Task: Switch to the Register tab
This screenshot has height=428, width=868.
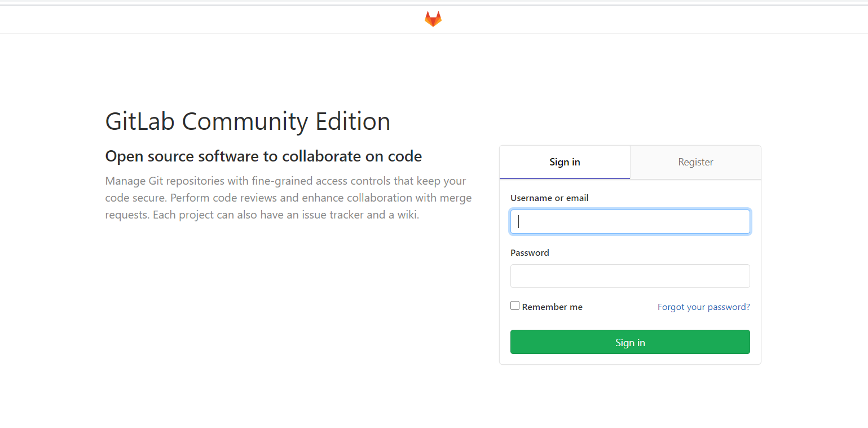Action: pos(695,162)
